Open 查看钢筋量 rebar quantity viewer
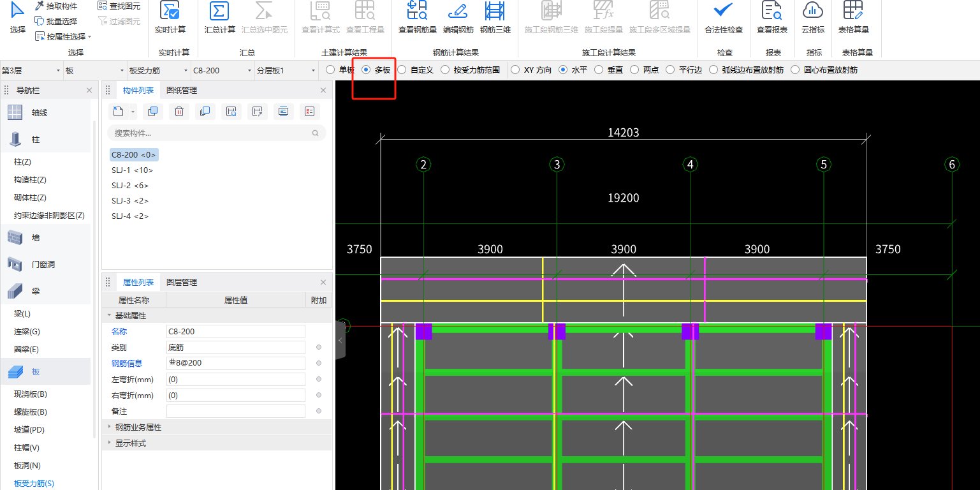 [418, 18]
